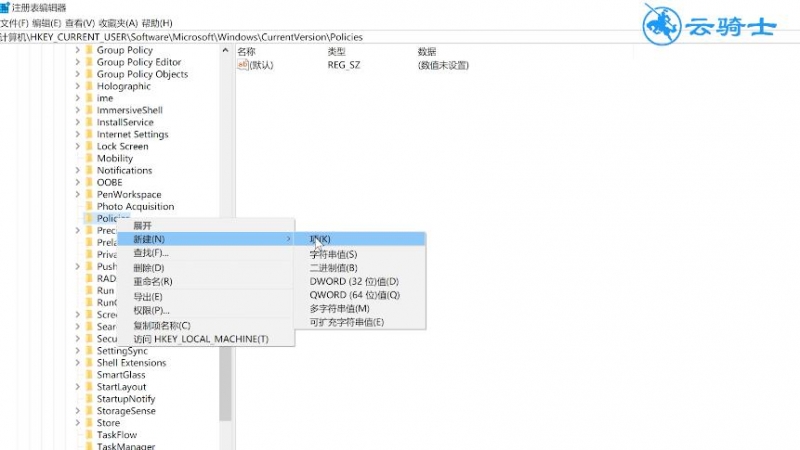Choose 二进制值(B) in the submenu
Viewport: 800px width, 450px height.
tap(360, 268)
